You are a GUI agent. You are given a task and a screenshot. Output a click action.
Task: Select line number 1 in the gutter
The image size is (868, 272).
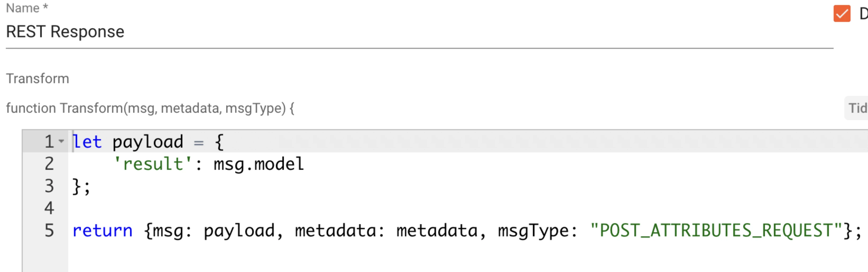point(49,141)
